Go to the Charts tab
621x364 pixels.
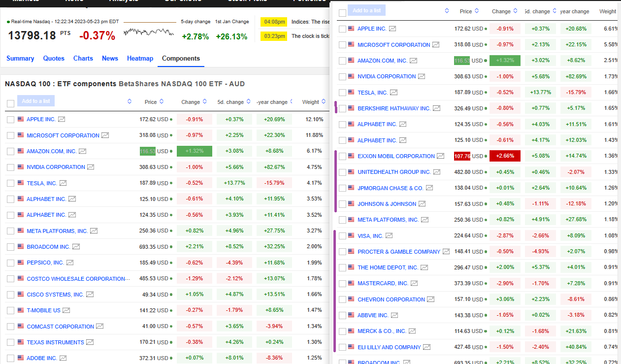[x=83, y=58]
